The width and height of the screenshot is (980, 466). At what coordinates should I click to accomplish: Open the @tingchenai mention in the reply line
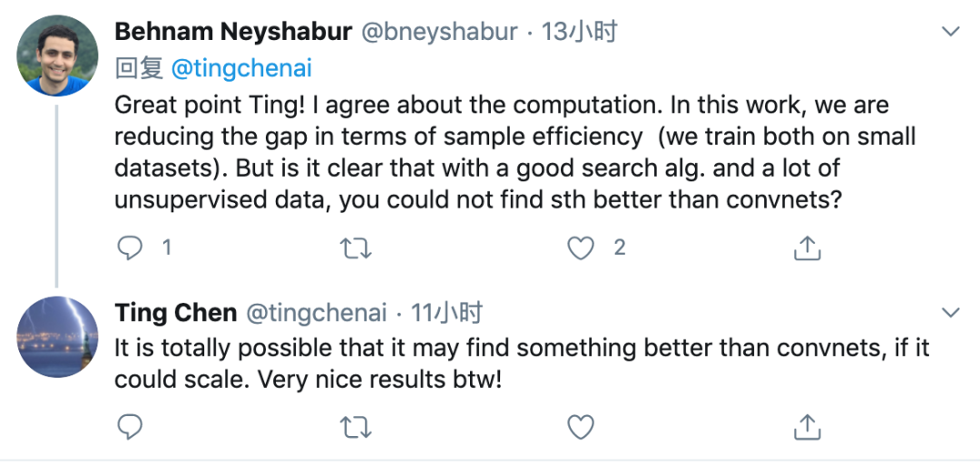[x=241, y=68]
